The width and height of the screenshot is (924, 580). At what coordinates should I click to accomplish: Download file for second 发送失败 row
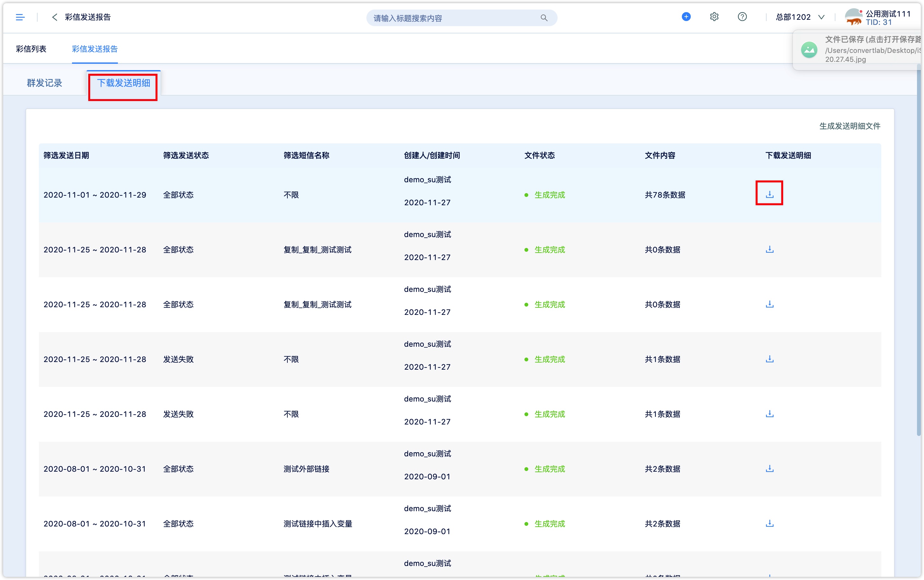tap(769, 414)
